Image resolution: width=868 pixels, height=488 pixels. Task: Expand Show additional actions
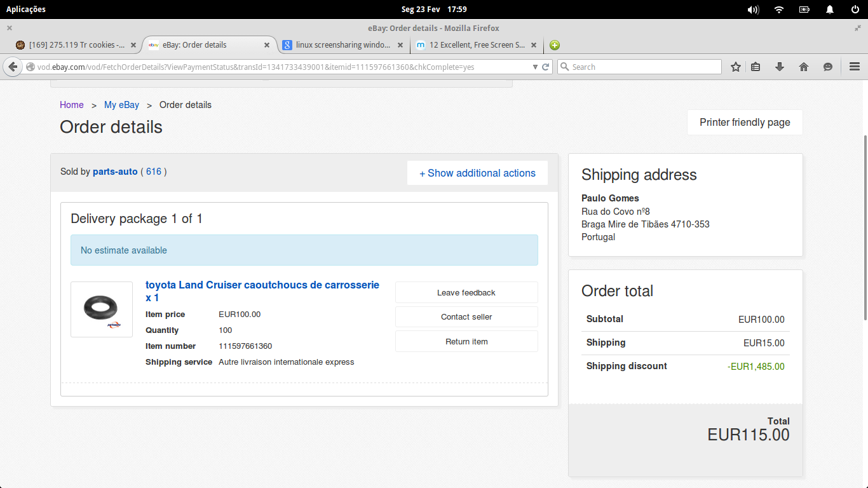click(x=477, y=173)
